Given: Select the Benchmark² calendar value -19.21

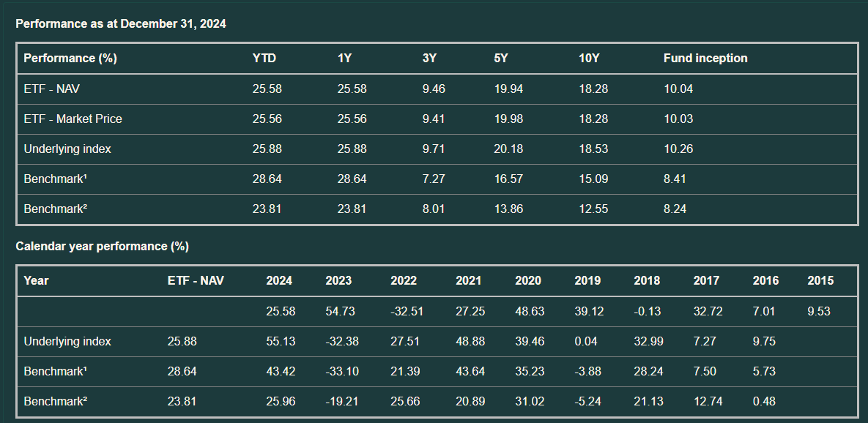Looking at the screenshot, I should pyautogui.click(x=342, y=401).
